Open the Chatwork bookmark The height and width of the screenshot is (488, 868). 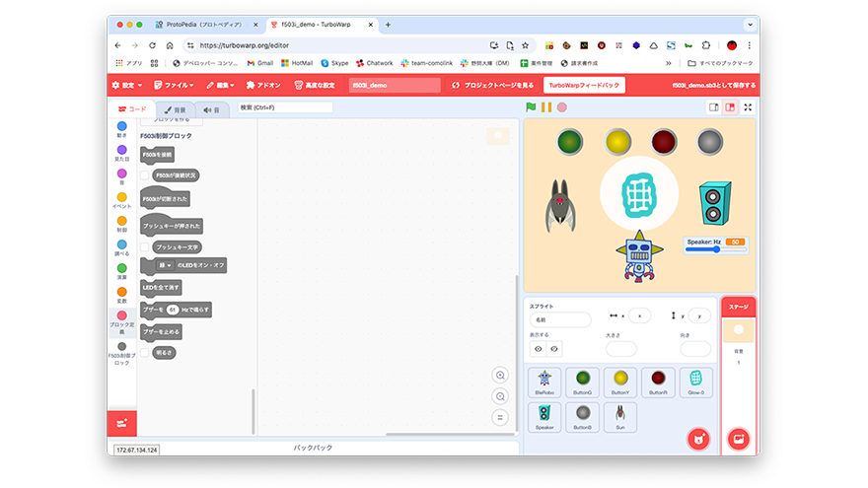(374, 63)
